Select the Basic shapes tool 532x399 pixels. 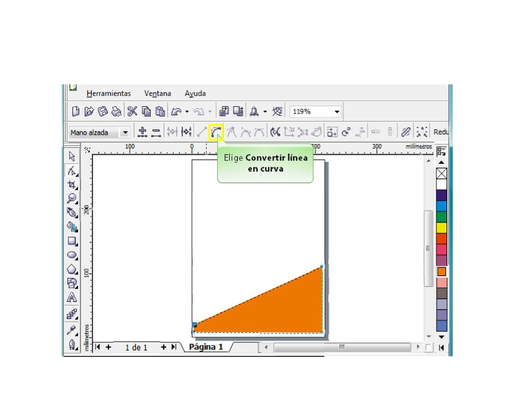pyautogui.click(x=72, y=283)
